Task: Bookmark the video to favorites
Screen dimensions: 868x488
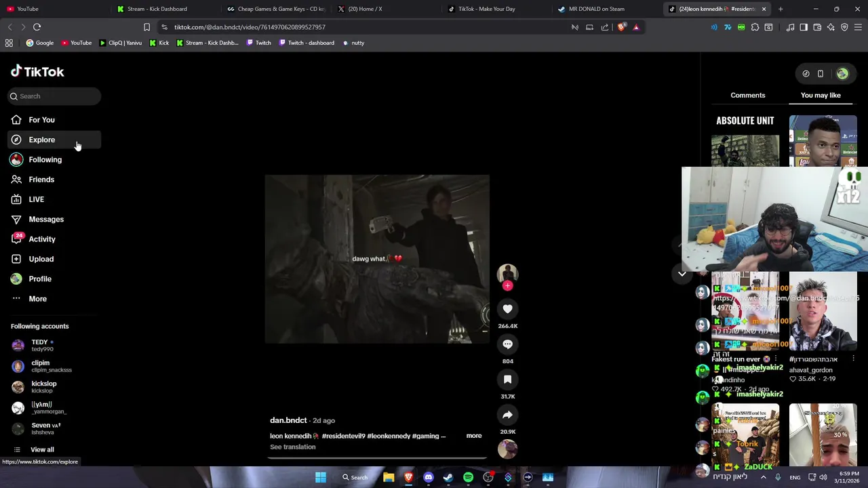Action: 507,380
